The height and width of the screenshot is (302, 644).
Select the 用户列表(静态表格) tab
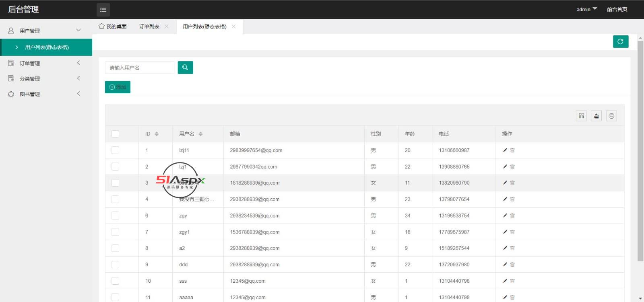[x=204, y=27]
